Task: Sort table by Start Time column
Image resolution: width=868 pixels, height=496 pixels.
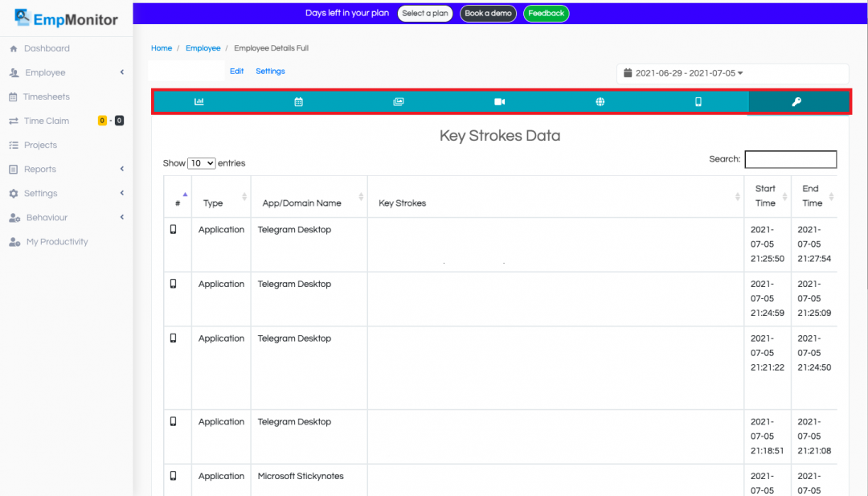Action: (x=765, y=196)
